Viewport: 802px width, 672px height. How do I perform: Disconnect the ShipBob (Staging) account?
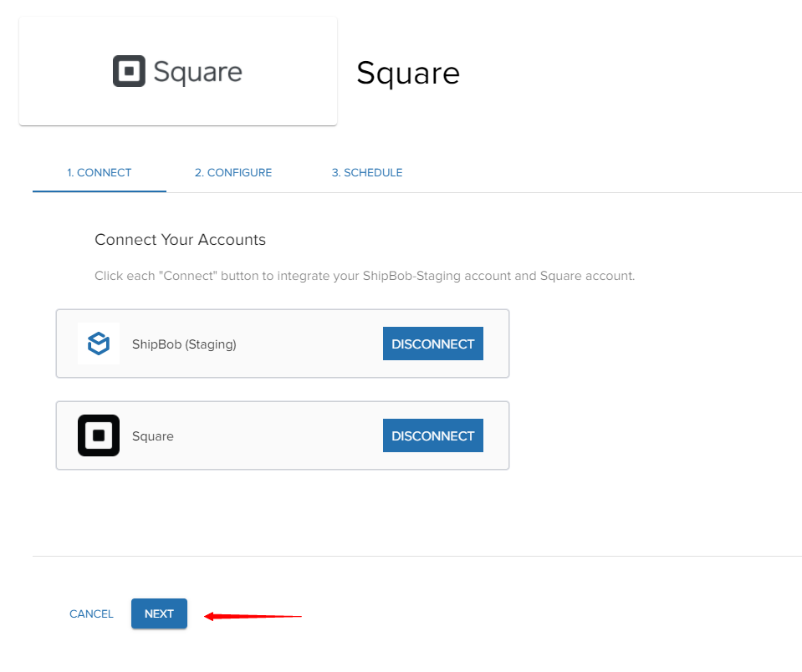click(432, 343)
